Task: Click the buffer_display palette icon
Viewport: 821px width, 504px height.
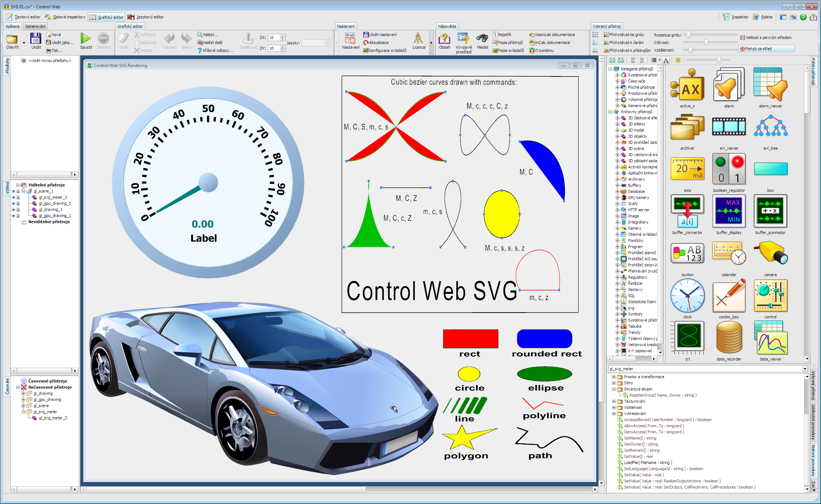Action: click(729, 211)
